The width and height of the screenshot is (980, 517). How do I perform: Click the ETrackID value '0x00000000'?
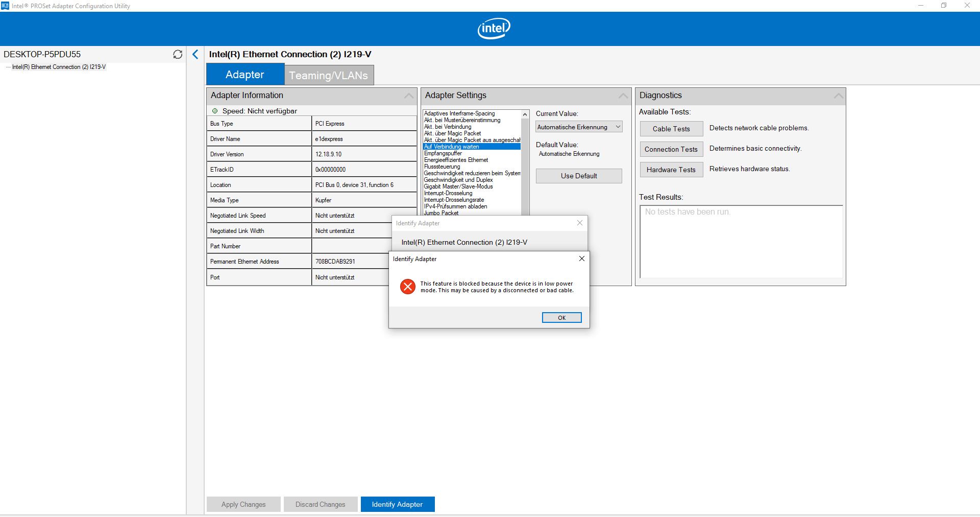[x=330, y=170]
